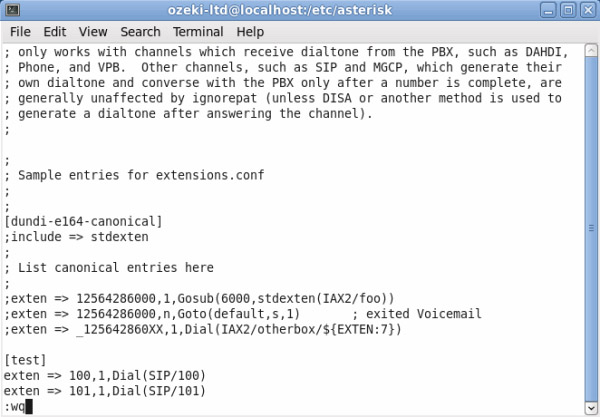This screenshot has height=417, width=600.
Task: Click the :wq command line
Action: click(x=18, y=406)
